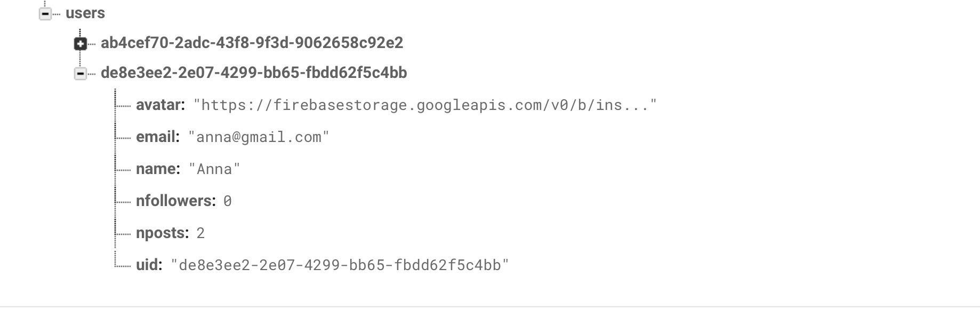This screenshot has height=316, width=980.
Task: Click the dotted connector before the email field
Action: [123, 138]
